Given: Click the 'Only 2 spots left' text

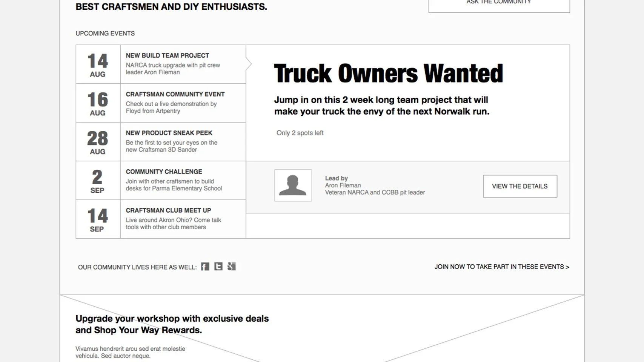Looking at the screenshot, I should (x=300, y=133).
